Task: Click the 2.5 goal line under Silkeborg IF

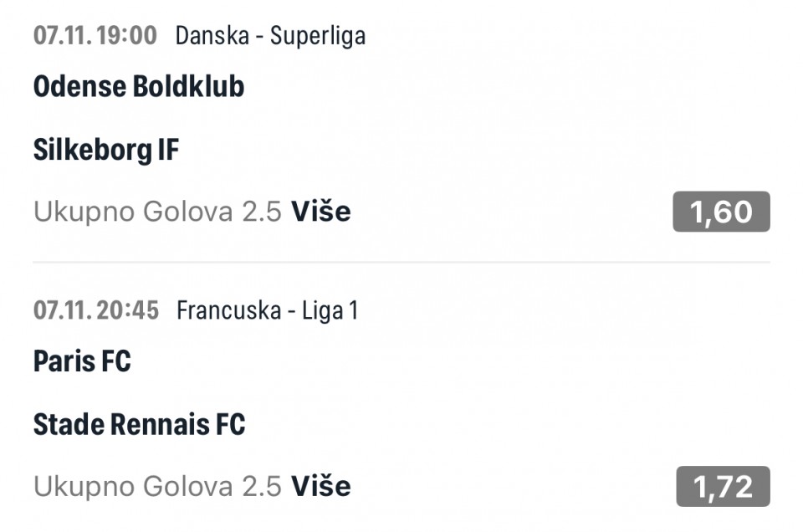Action: point(261,212)
